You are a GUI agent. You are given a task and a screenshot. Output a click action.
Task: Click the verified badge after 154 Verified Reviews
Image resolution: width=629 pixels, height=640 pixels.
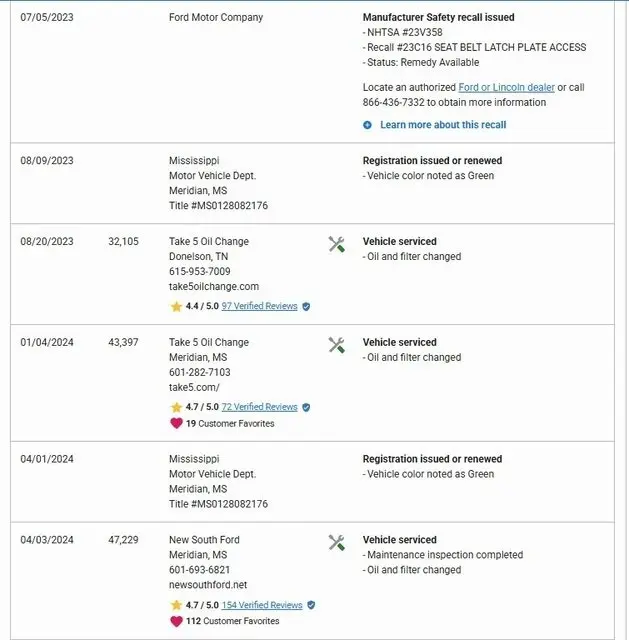click(311, 605)
